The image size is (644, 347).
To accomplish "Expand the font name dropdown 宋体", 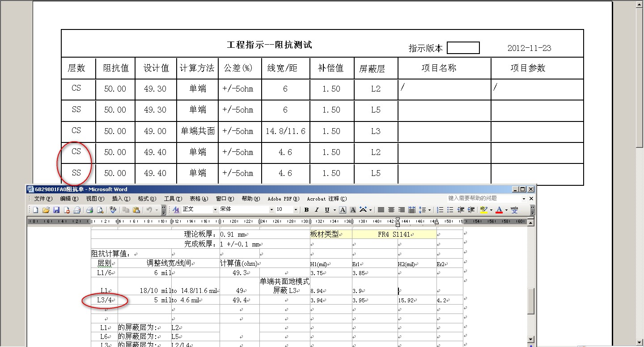I will (x=272, y=209).
